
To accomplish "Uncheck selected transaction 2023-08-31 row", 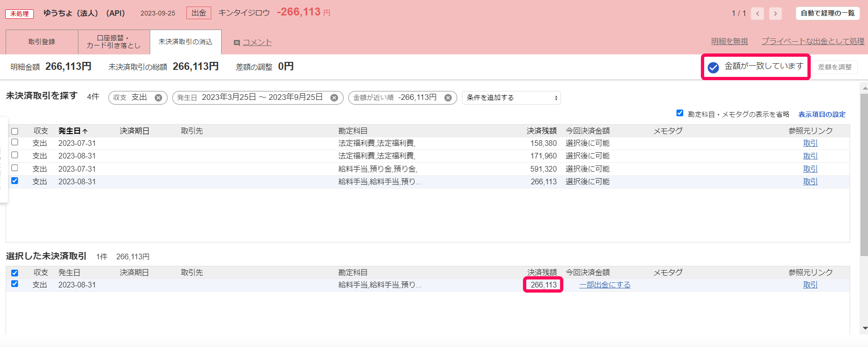I will [15, 284].
